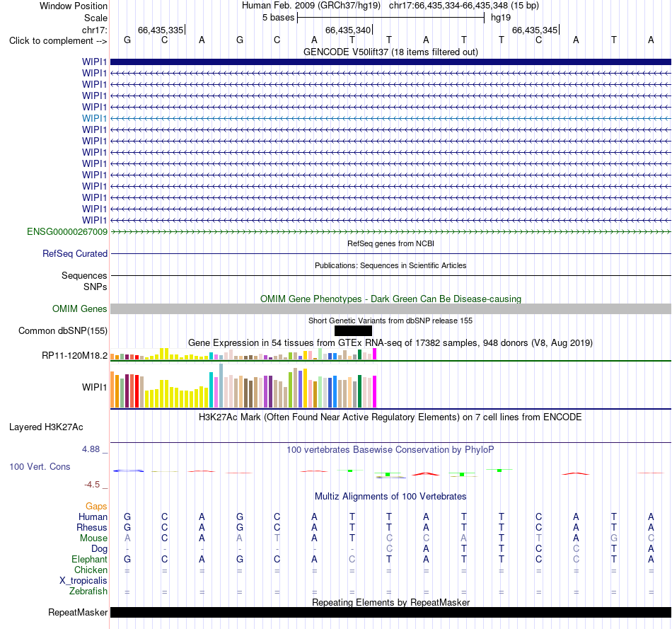Click the light-blue WIPI1 intron arrow line
Viewport: 672px width, 629px height.
click(390, 118)
